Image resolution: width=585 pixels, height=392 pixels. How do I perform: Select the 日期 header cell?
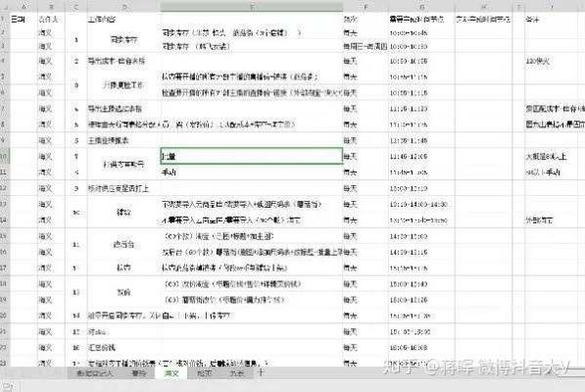(24, 19)
